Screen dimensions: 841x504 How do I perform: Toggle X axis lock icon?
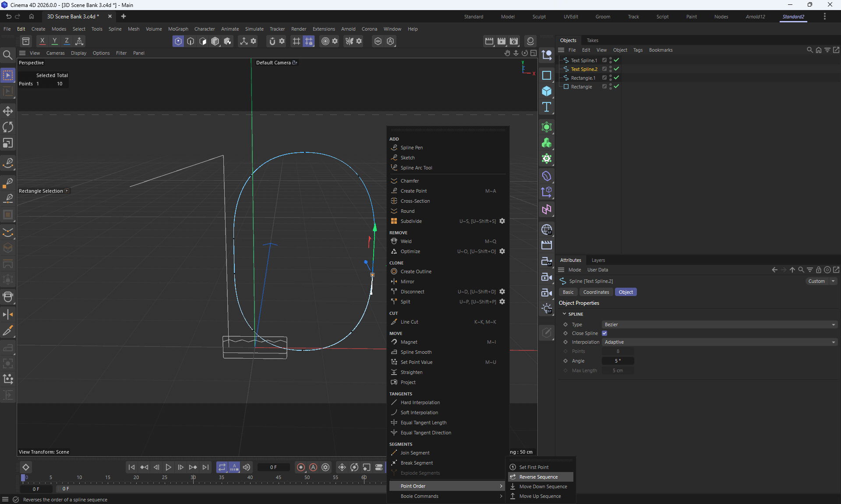click(x=42, y=41)
